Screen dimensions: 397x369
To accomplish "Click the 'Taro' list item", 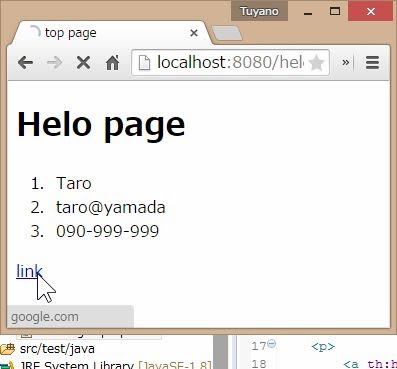I will coord(74,183).
